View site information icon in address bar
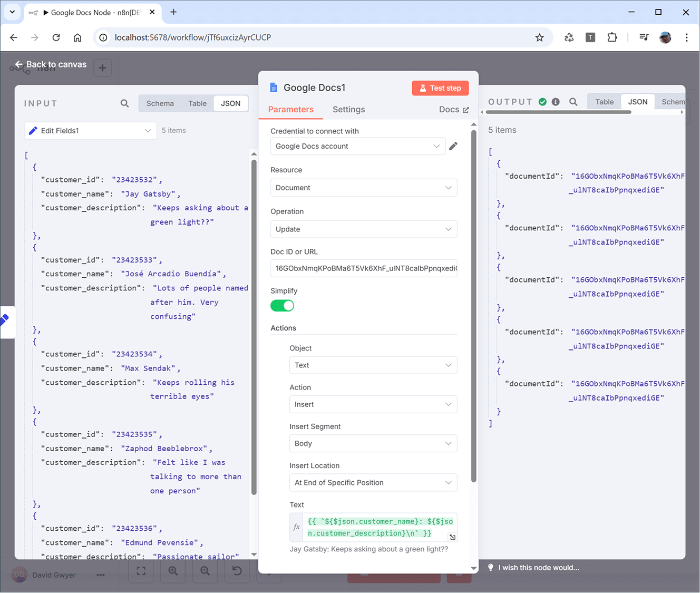700x593 pixels. (x=103, y=37)
